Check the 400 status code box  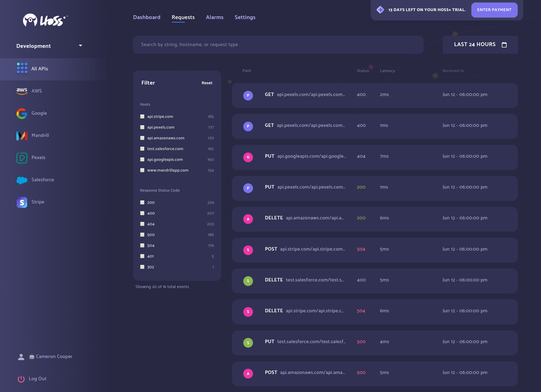142,213
